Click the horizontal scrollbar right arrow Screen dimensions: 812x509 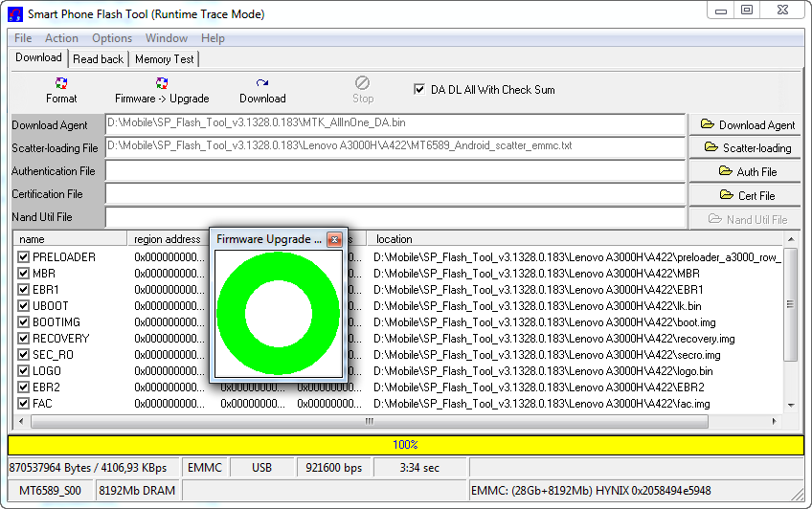[775, 421]
